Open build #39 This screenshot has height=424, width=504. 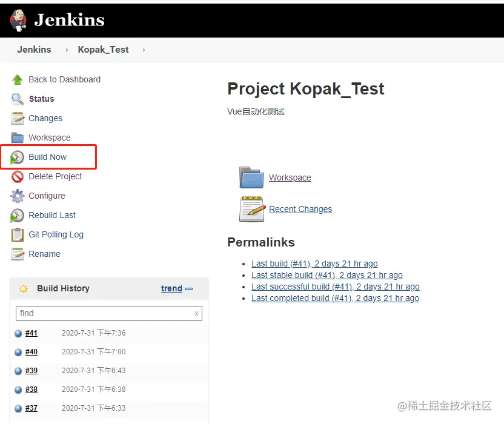click(31, 371)
